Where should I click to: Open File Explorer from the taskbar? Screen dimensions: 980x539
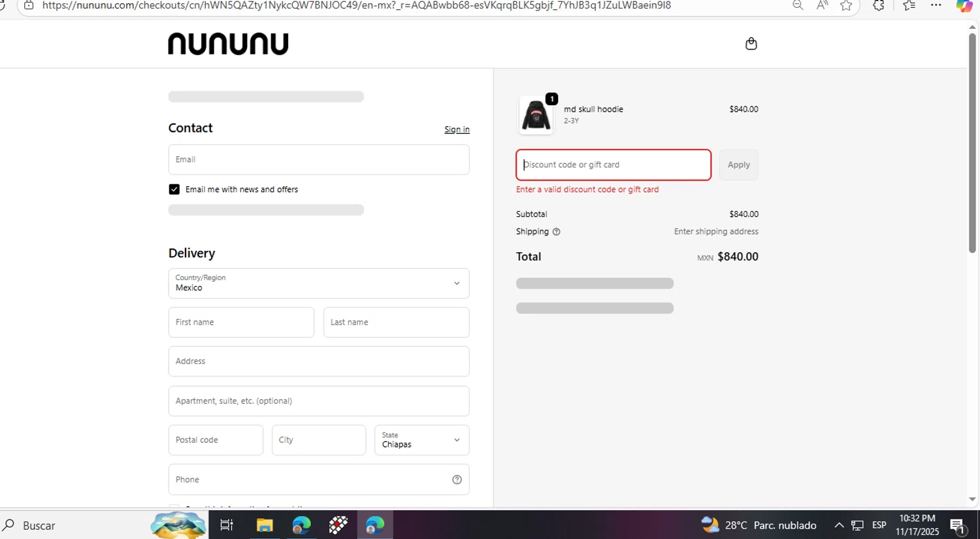(x=265, y=525)
